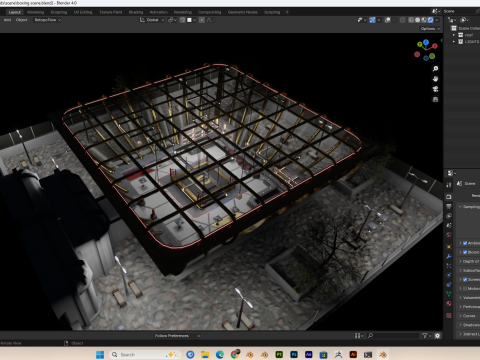480x360 pixels.
Task: Open the Add menu
Action: [x=7, y=20]
